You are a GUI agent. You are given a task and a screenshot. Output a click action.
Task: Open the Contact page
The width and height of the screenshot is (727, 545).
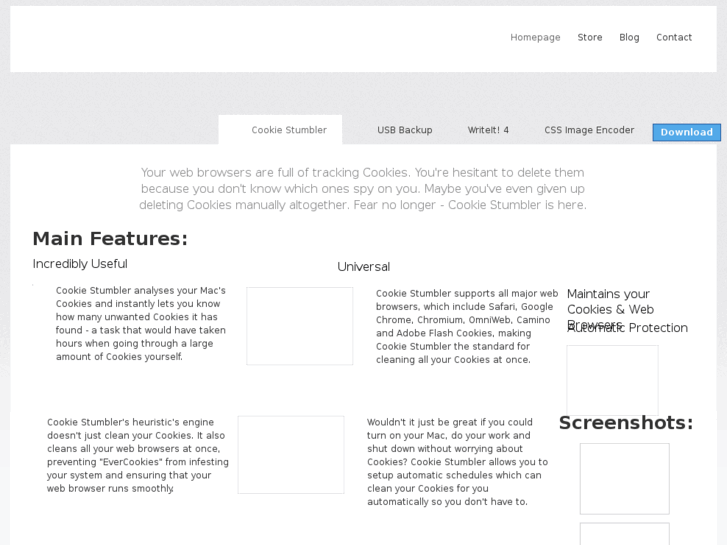tap(674, 37)
